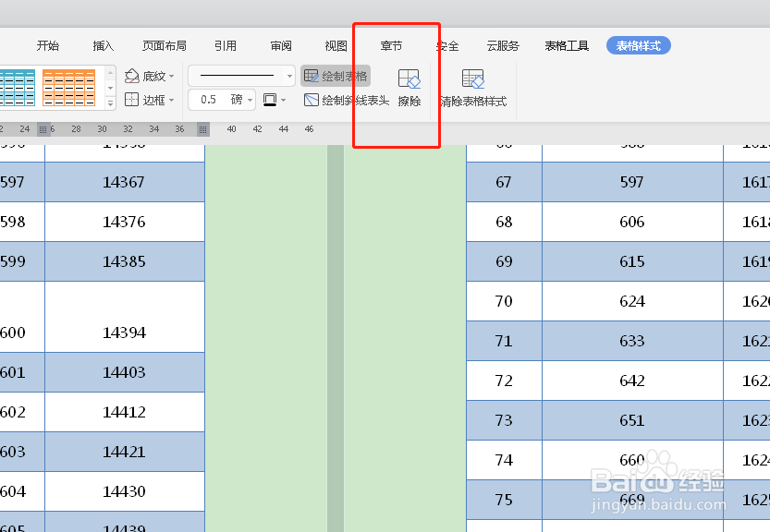Image resolution: width=770 pixels, height=532 pixels.
Task: Switch to 页面布局 tab
Action: 165,46
